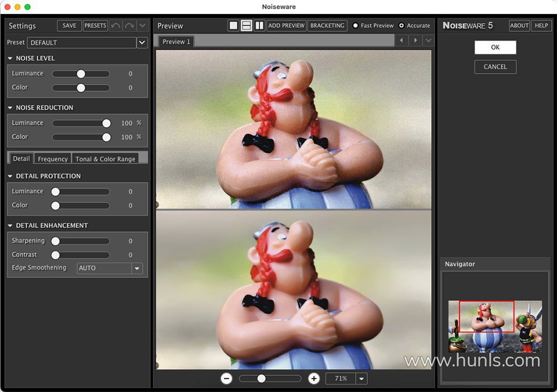Click the CANCEL button

click(495, 67)
